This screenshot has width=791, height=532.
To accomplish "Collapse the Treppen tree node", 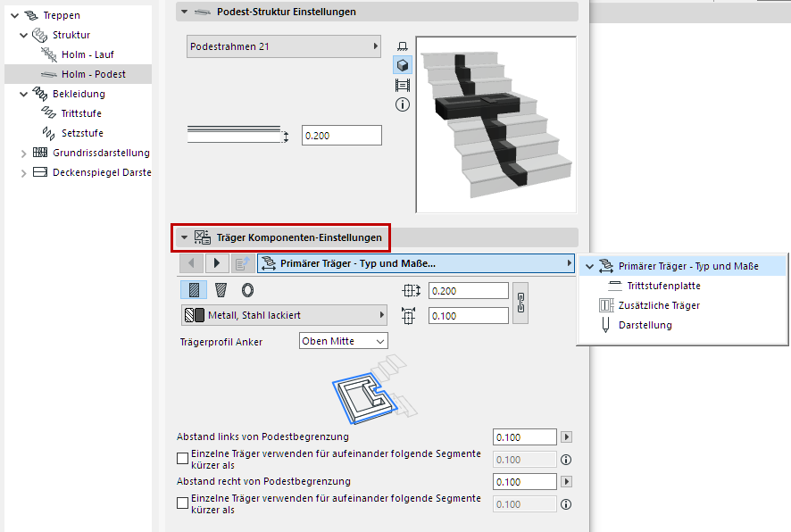I will [14, 16].
